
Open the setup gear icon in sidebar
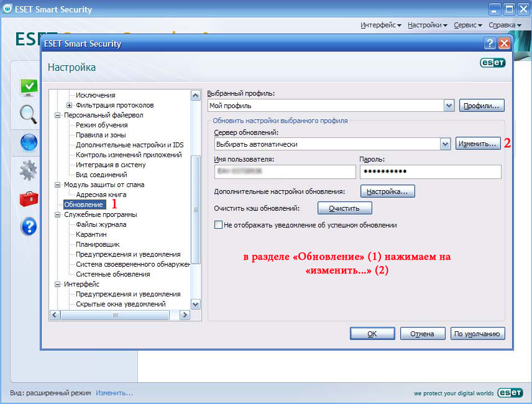click(x=28, y=170)
